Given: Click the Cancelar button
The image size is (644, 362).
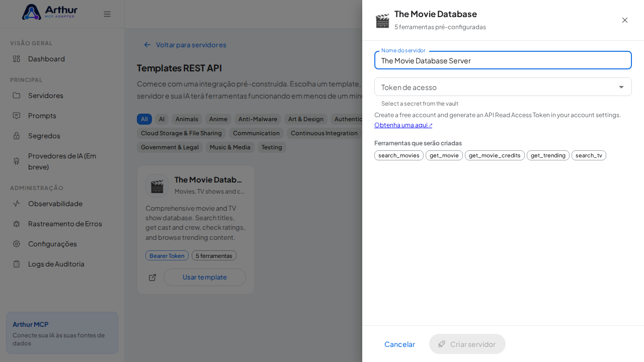Looking at the screenshot, I should (x=399, y=344).
